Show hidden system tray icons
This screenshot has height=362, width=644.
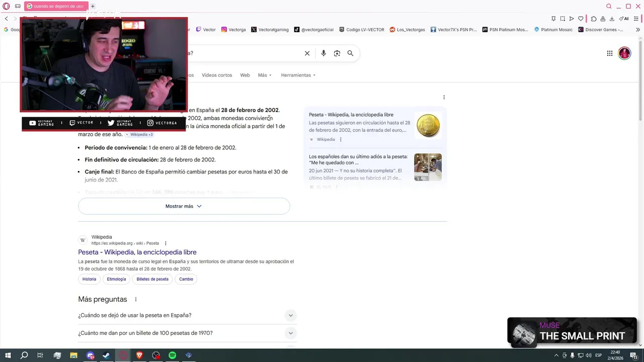coord(556,355)
